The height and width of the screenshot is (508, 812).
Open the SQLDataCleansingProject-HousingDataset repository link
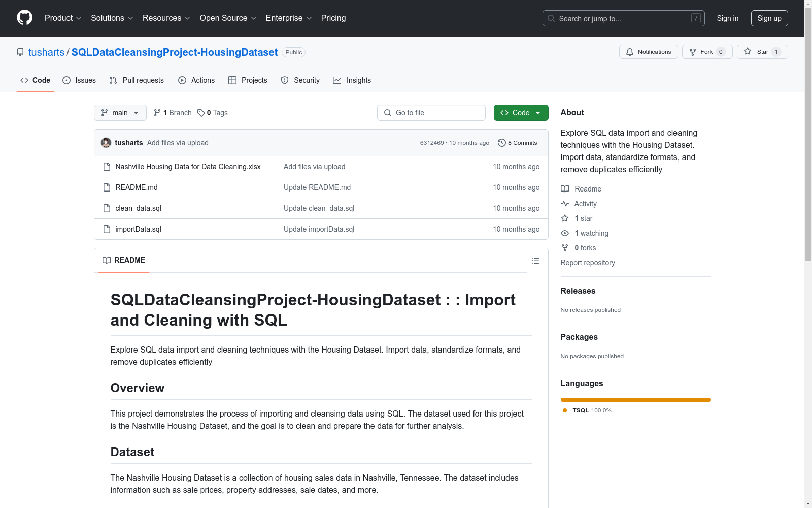pos(175,52)
